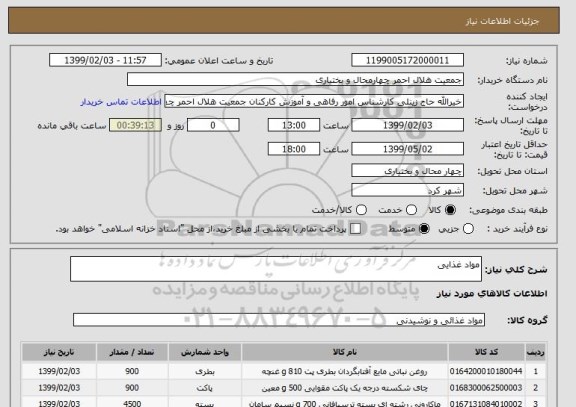The image size is (576, 407).
Task: Click the price validity date 1399/05/02 field
Action: pos(407,149)
